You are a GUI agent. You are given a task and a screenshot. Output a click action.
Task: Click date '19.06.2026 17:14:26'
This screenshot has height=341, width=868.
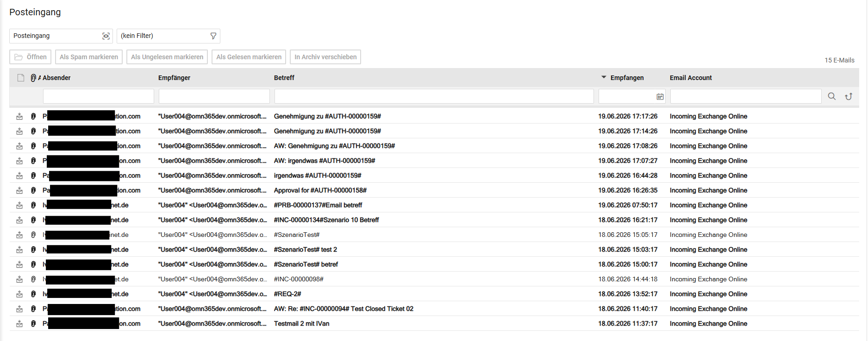[x=628, y=131]
